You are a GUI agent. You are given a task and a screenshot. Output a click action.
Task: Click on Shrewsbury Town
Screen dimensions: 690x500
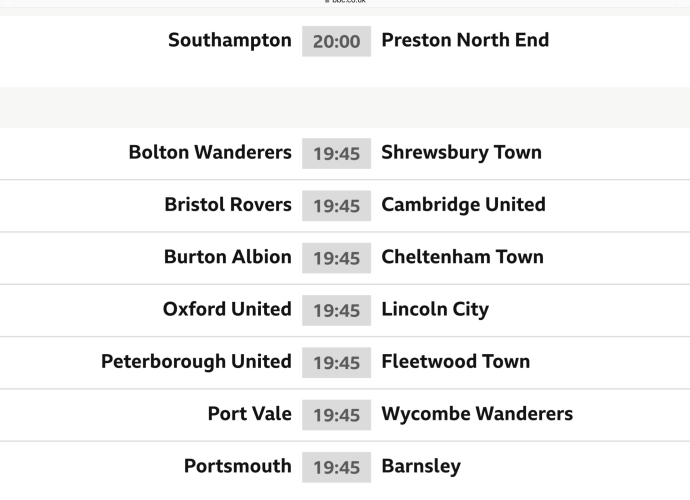tap(461, 153)
